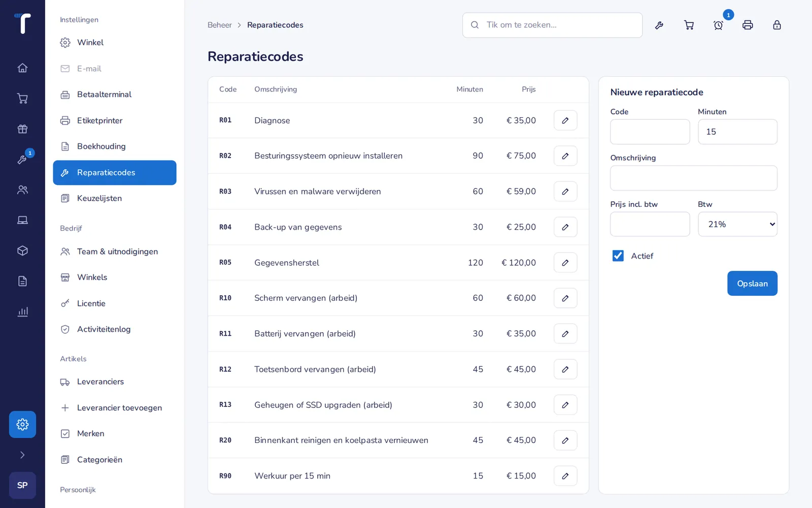Click the settings gear icon in left rail
Image resolution: width=812 pixels, height=508 pixels.
point(22,424)
